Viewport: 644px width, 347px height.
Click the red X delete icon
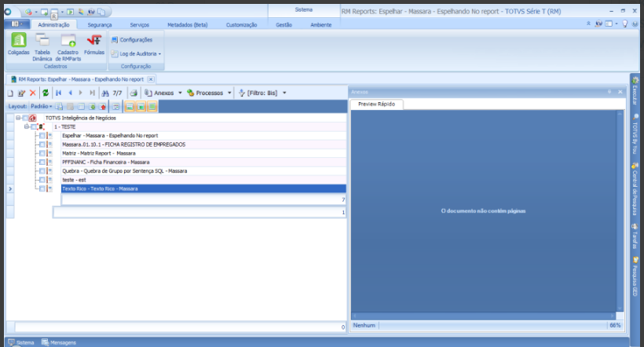pos(33,93)
